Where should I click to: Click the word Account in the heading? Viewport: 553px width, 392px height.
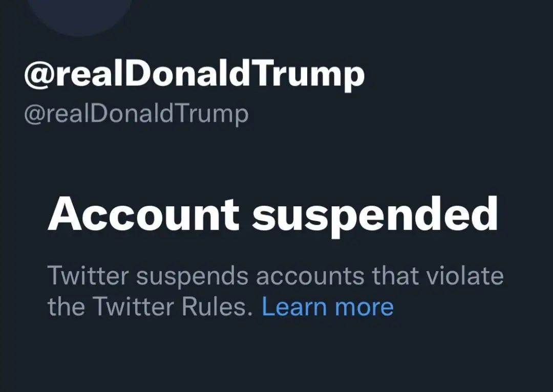[x=143, y=213]
